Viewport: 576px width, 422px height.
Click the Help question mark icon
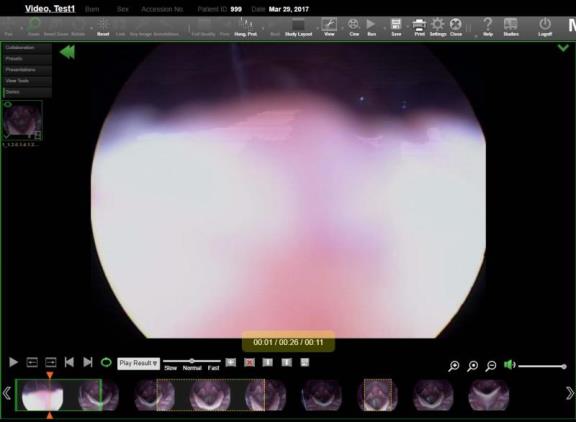tap(487, 25)
